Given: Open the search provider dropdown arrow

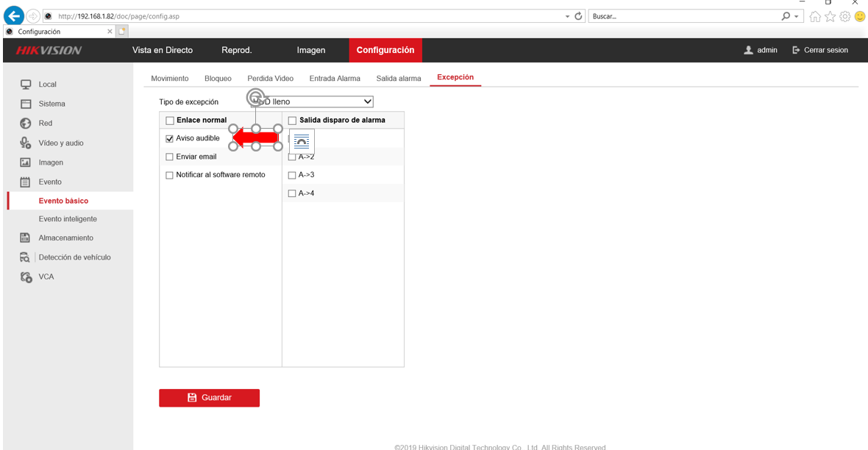Looking at the screenshot, I should pos(797,17).
